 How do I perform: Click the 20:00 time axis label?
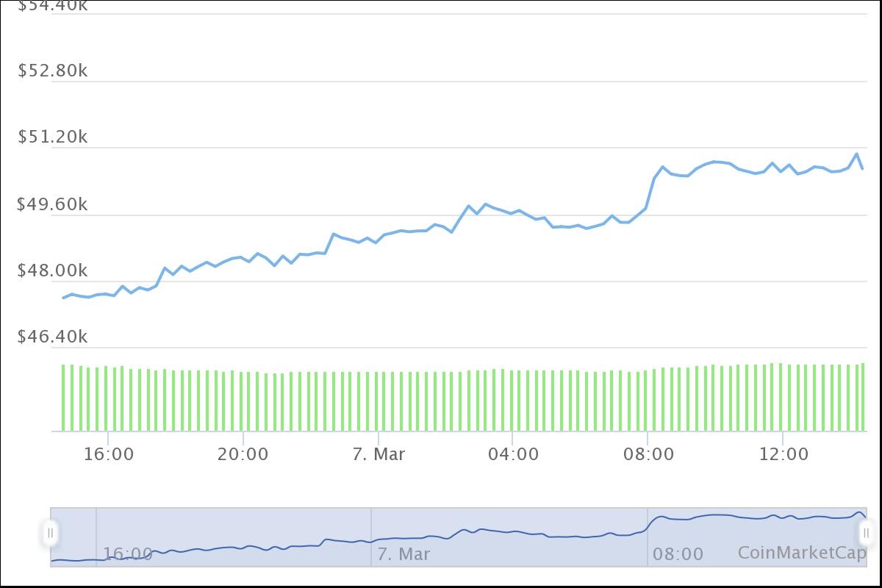point(243,454)
